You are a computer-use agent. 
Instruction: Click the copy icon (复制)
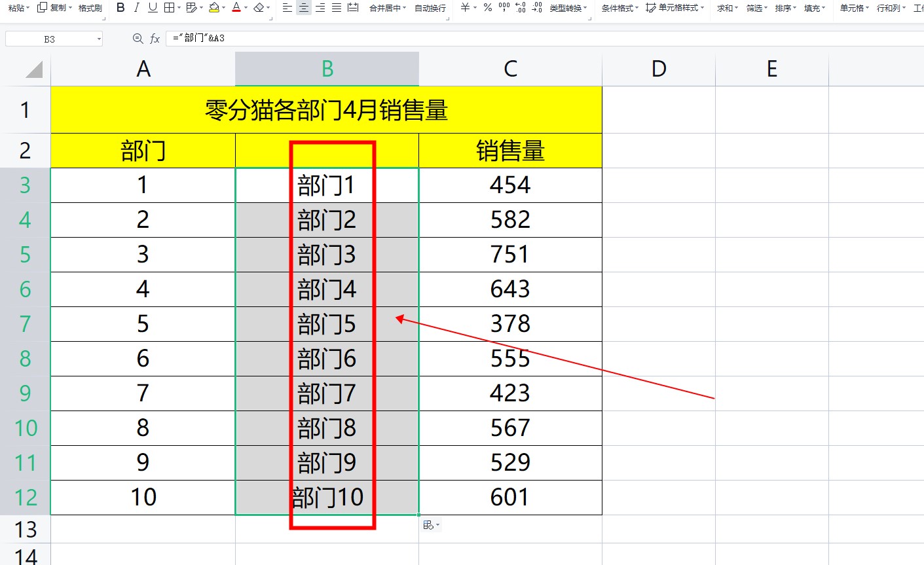[42, 8]
